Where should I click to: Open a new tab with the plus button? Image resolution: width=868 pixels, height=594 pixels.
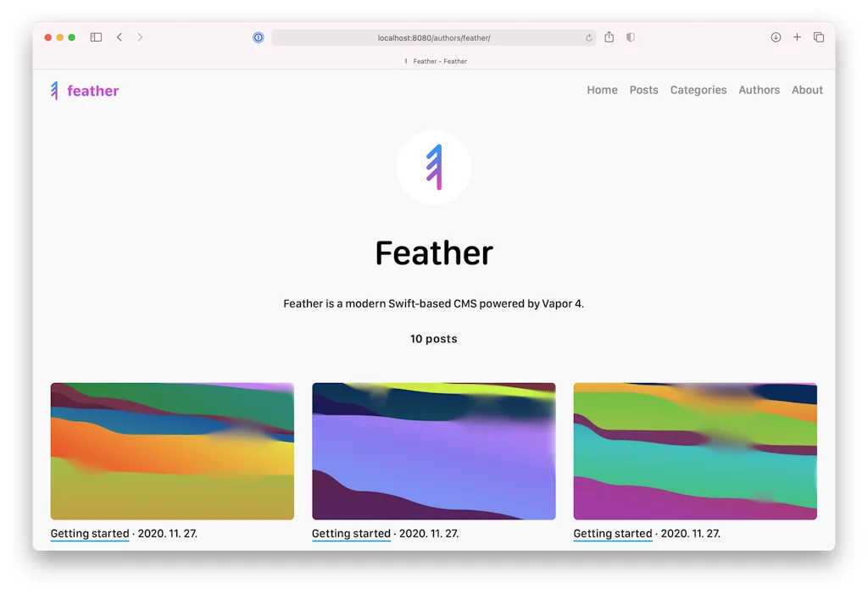tap(797, 37)
